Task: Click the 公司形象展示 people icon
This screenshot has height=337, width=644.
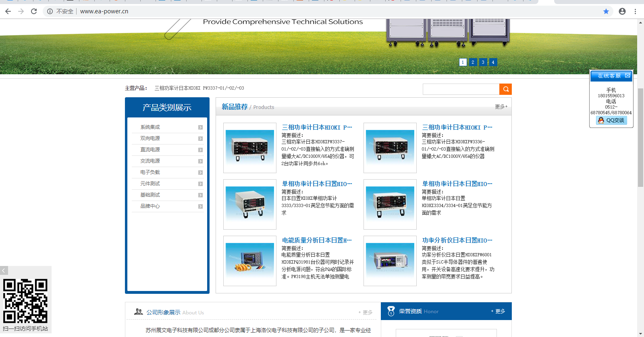Action: [x=139, y=312]
